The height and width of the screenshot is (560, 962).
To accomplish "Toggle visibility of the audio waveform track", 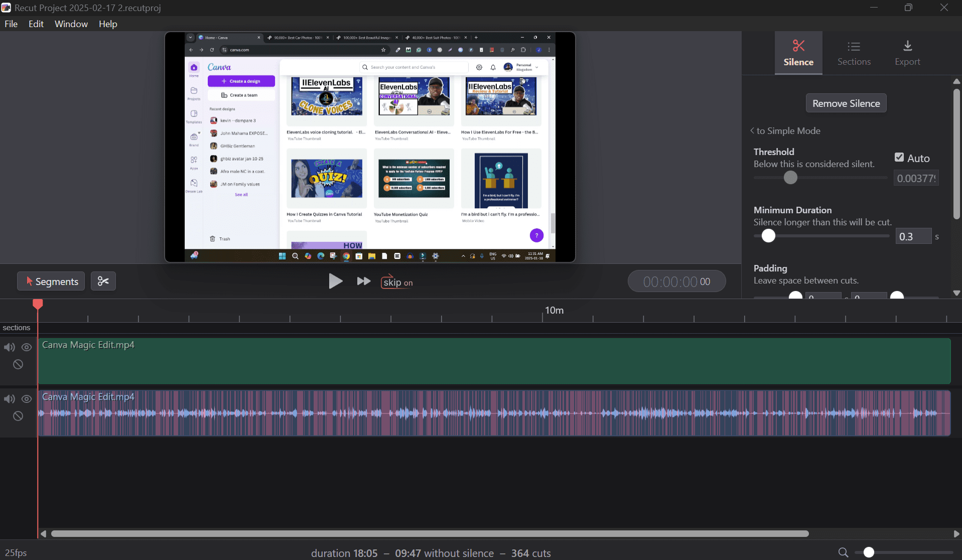I will pyautogui.click(x=27, y=399).
